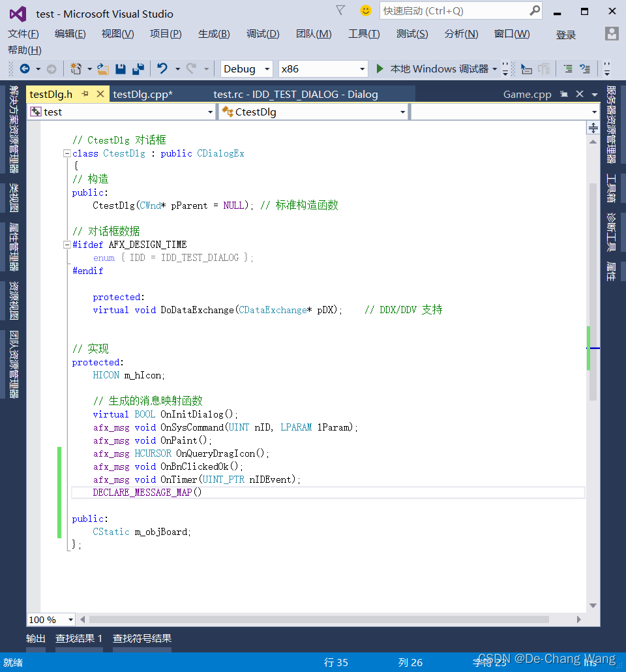Send feedback via smiley face icon
Viewport: 626px width, 672px height.
365,10
